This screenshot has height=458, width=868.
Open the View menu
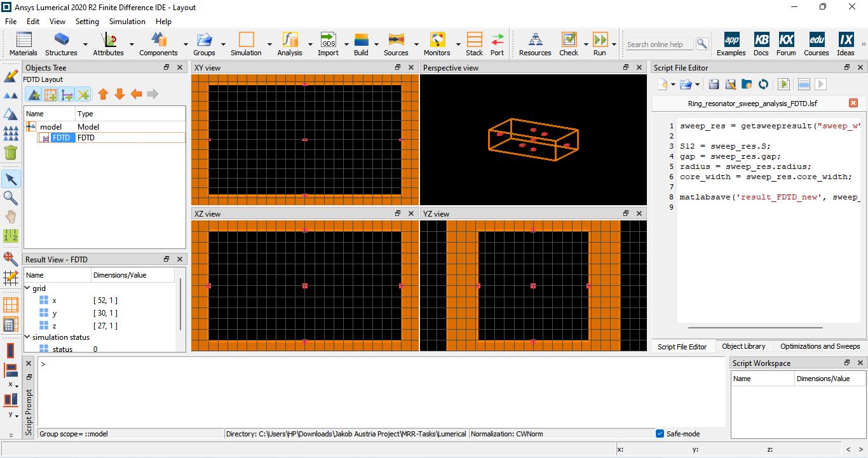57,21
